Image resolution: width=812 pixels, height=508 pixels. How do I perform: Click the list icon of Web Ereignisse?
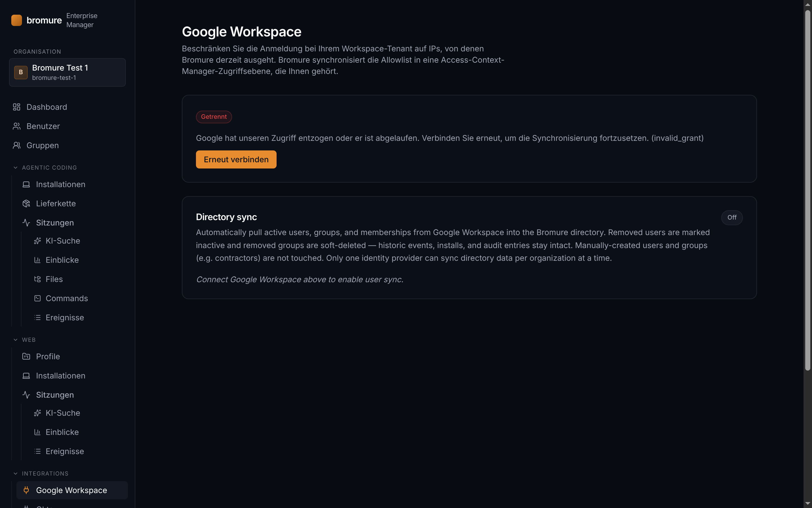37,451
